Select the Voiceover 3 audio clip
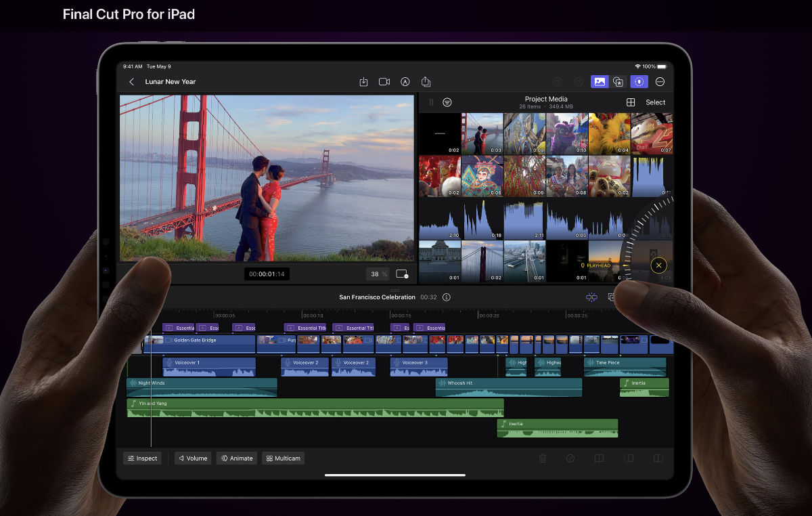The width and height of the screenshot is (812, 516). [419, 367]
